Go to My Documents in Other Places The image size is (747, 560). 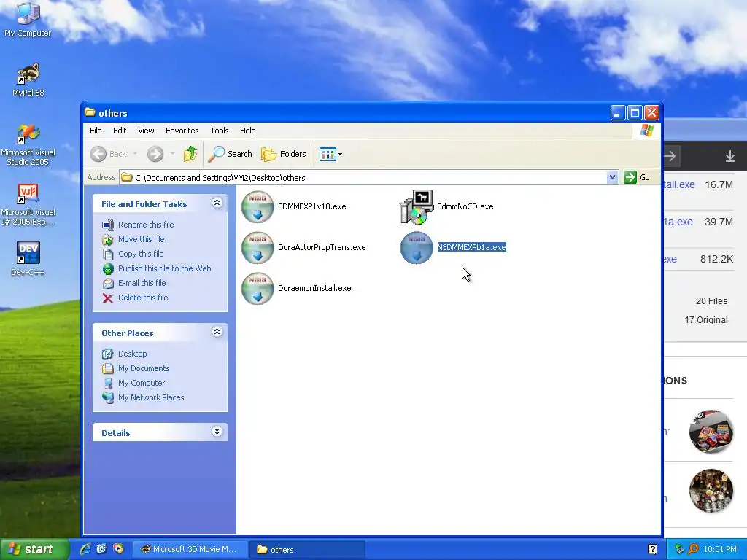coord(144,368)
